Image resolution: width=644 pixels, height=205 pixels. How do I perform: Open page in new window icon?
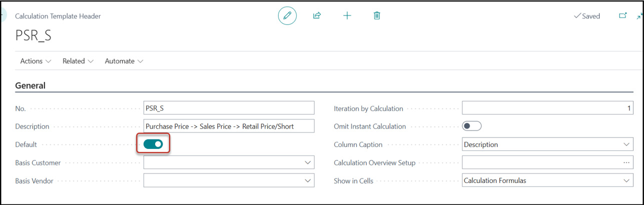click(x=623, y=16)
